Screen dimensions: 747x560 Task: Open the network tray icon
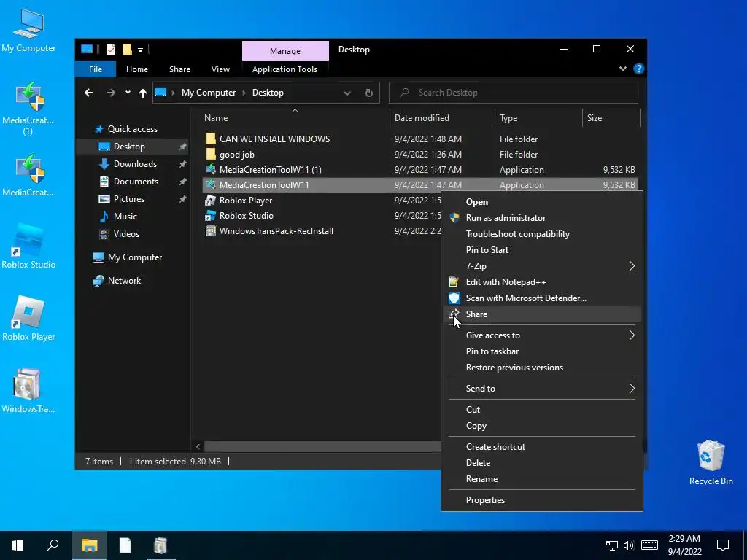pyautogui.click(x=612, y=545)
